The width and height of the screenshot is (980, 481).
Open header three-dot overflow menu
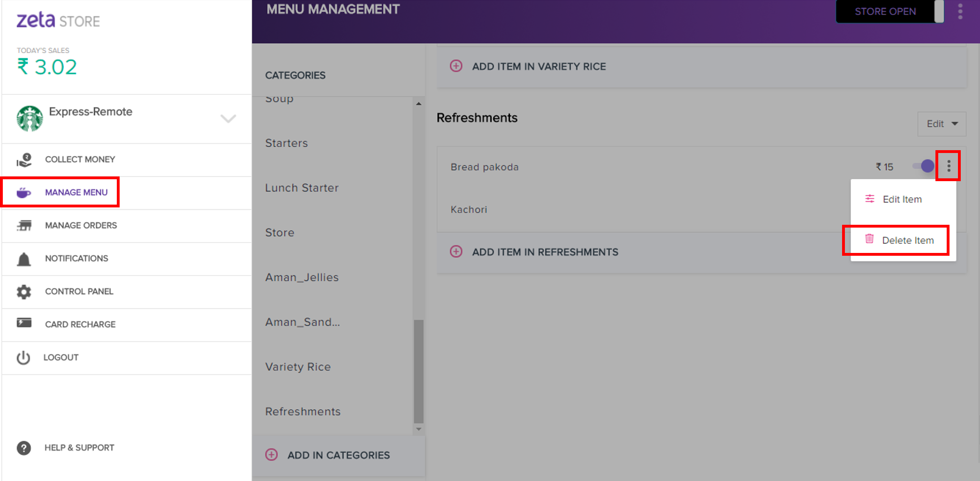click(960, 11)
